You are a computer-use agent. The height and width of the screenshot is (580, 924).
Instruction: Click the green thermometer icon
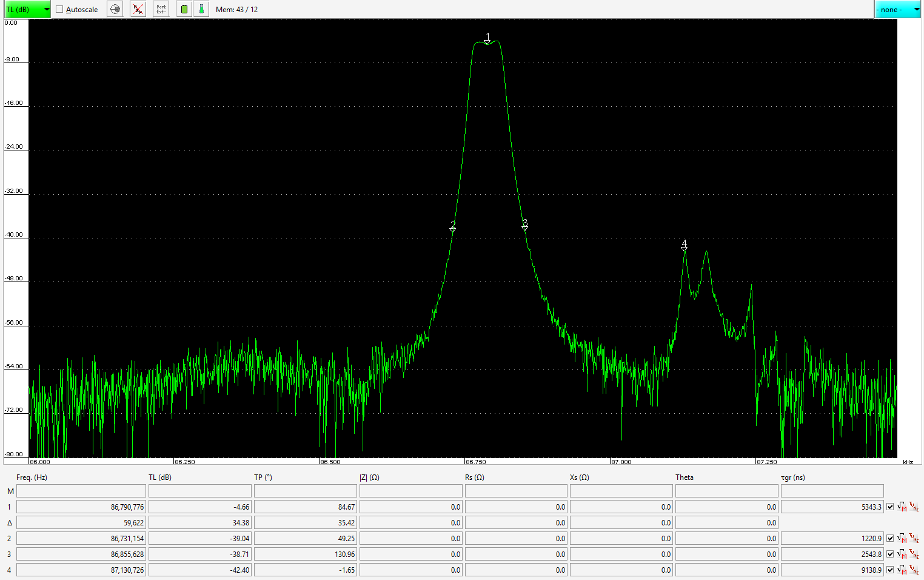point(201,9)
